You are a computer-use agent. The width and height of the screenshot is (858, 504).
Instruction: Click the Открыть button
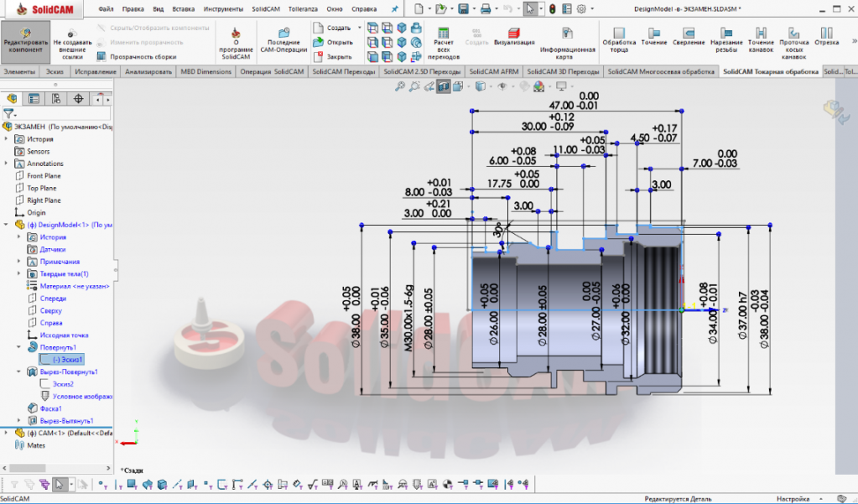click(x=333, y=42)
